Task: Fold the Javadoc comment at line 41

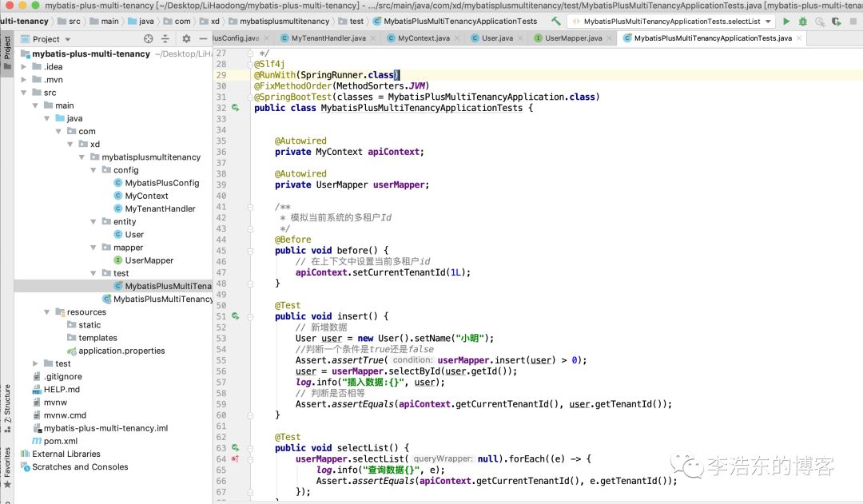Action: click(x=250, y=207)
